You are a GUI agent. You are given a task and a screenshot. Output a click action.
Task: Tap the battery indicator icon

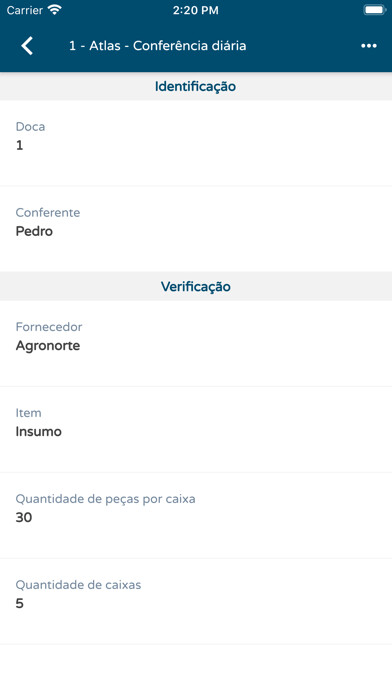pos(374,10)
